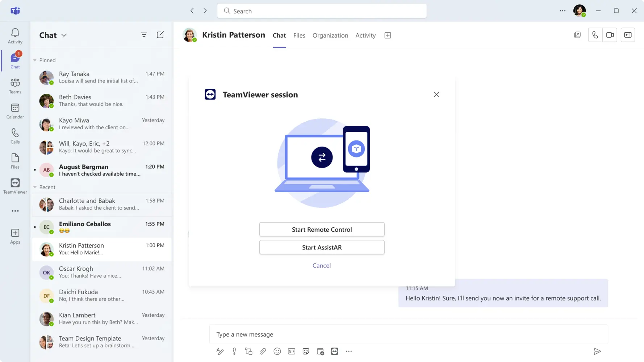644x362 pixels.
Task: Collapse the Pinned section
Action: point(35,60)
